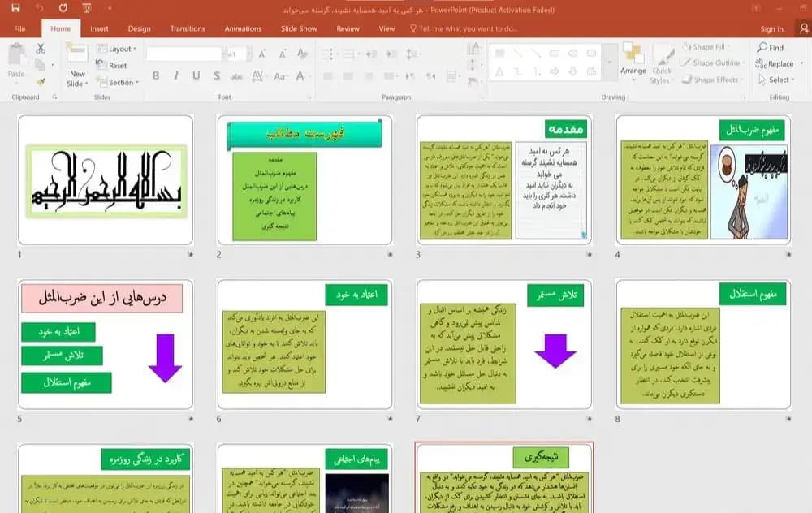Click the Italic I icon

176,76
